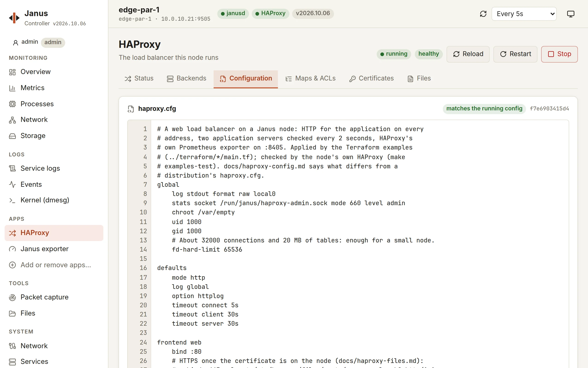
Task: Click the Packet capture radar icon
Action: click(12, 297)
